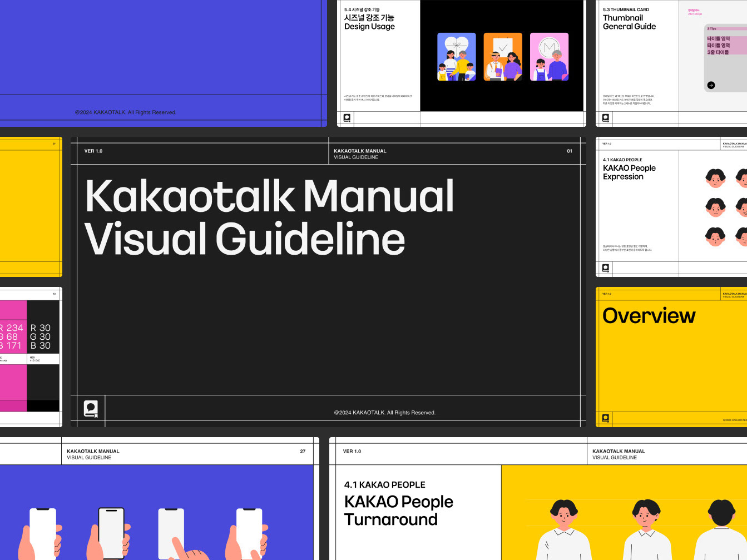Click "VER 1.0" on the Turnaround slide
This screenshot has height=560, width=747.
[352, 452]
